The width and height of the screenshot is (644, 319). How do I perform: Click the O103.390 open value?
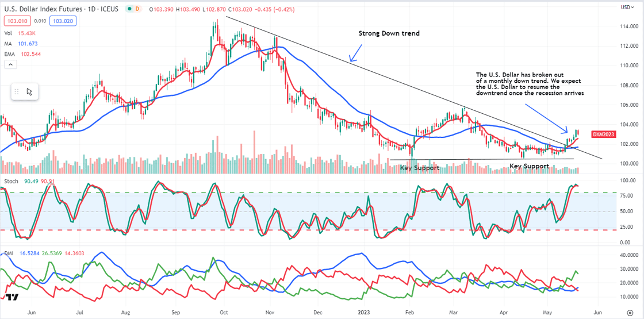162,9
